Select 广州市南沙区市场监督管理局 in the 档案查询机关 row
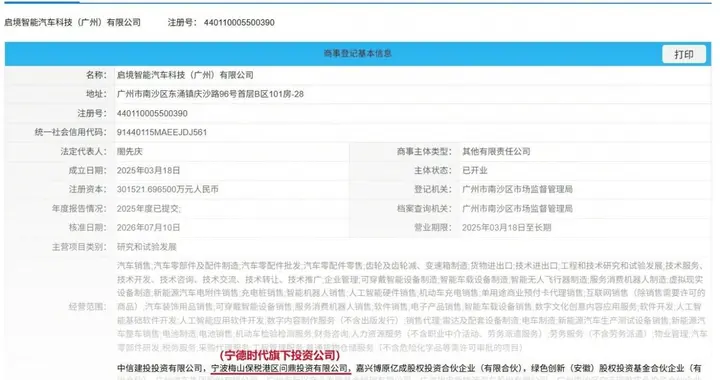 (x=518, y=208)
